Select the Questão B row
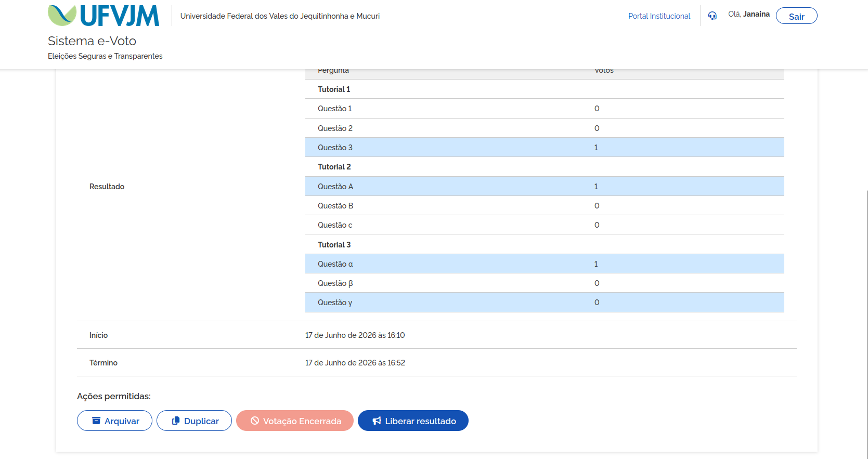Viewport: 868px width, 459px height. [x=545, y=206]
